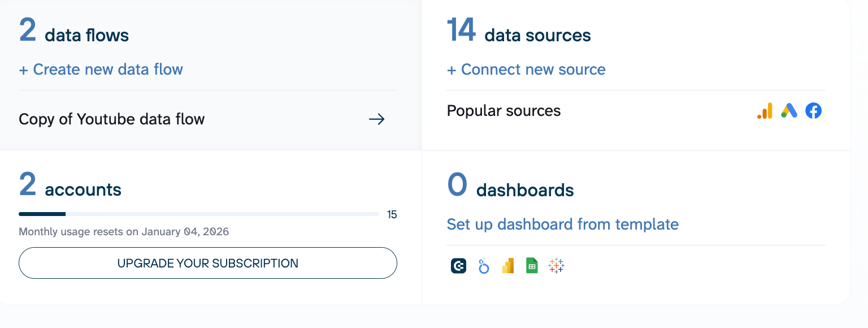Viewport: 868px width, 328px height.
Task: Select the "2 accounts" heading
Action: (x=70, y=187)
